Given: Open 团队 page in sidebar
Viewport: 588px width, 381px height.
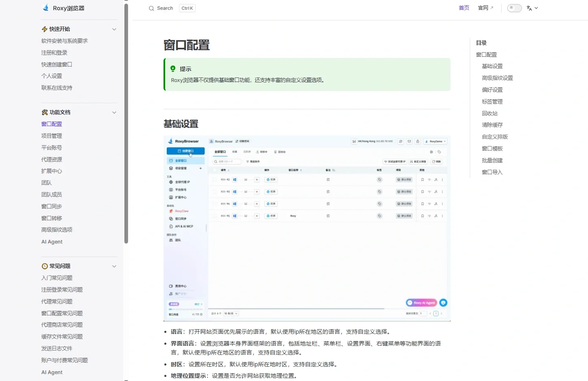Looking at the screenshot, I should tap(46, 183).
